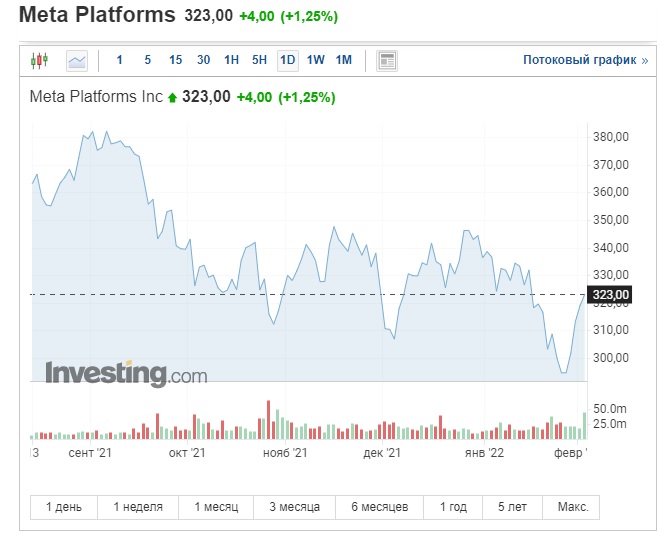Switch to candlestick chart type
Screen dimensions: 670x546
(x=39, y=60)
